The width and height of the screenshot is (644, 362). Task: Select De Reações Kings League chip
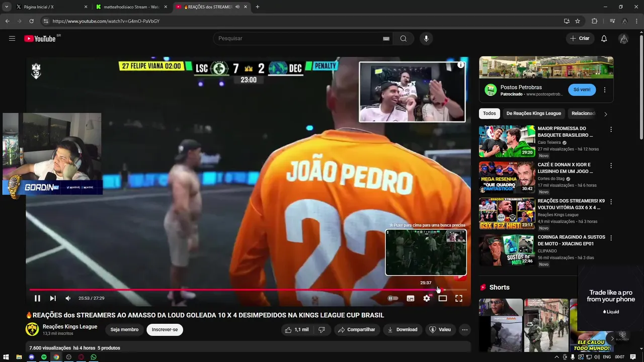pyautogui.click(x=534, y=114)
